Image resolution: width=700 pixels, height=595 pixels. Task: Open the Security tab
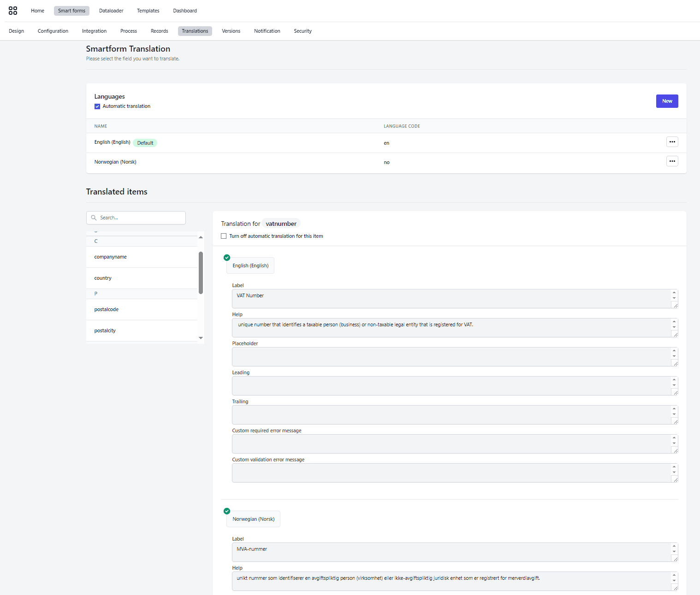tap(303, 31)
